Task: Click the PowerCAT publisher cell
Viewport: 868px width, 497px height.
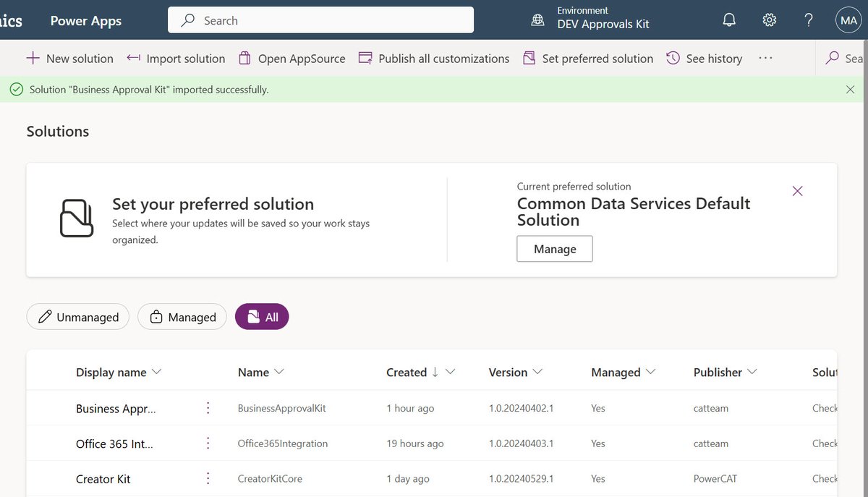Action: coord(715,479)
